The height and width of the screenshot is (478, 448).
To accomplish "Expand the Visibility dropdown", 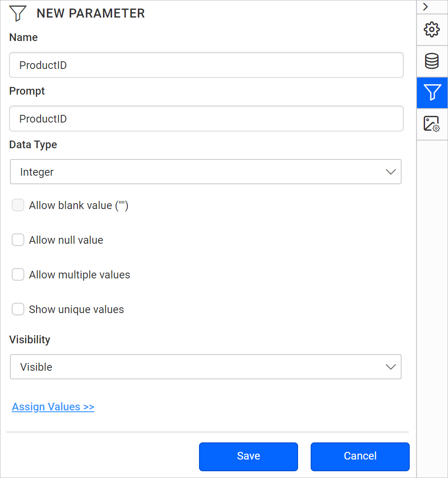I will pyautogui.click(x=206, y=367).
